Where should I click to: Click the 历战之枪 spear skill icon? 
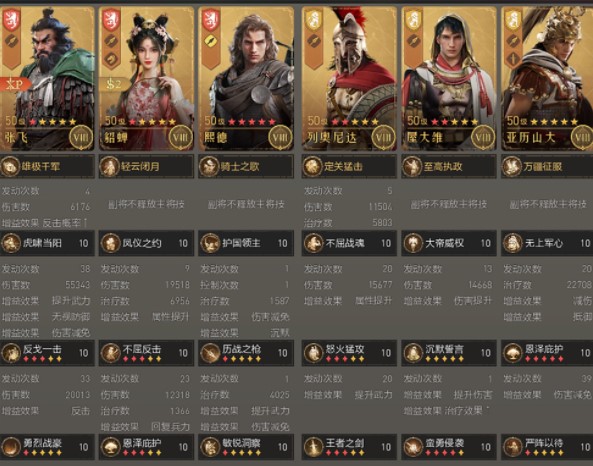pos(210,353)
